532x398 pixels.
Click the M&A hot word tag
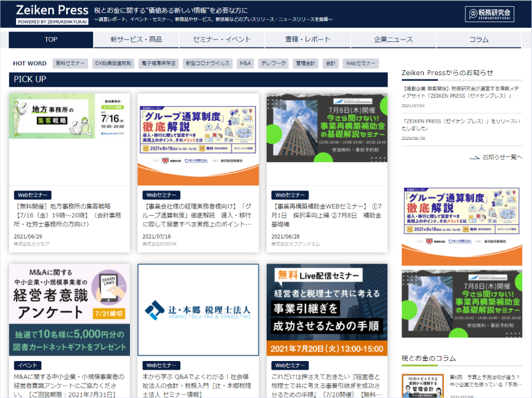click(x=245, y=63)
